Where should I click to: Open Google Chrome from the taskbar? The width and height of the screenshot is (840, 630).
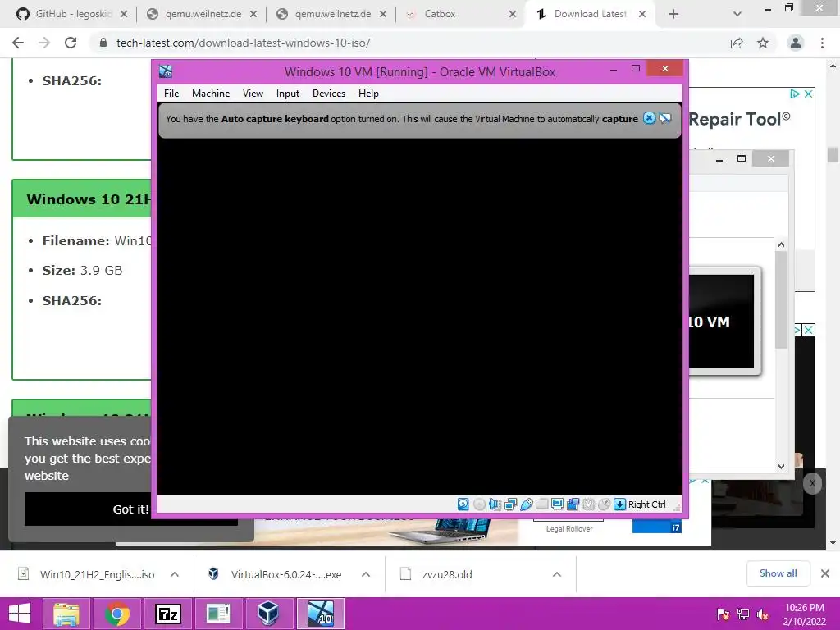click(x=116, y=614)
